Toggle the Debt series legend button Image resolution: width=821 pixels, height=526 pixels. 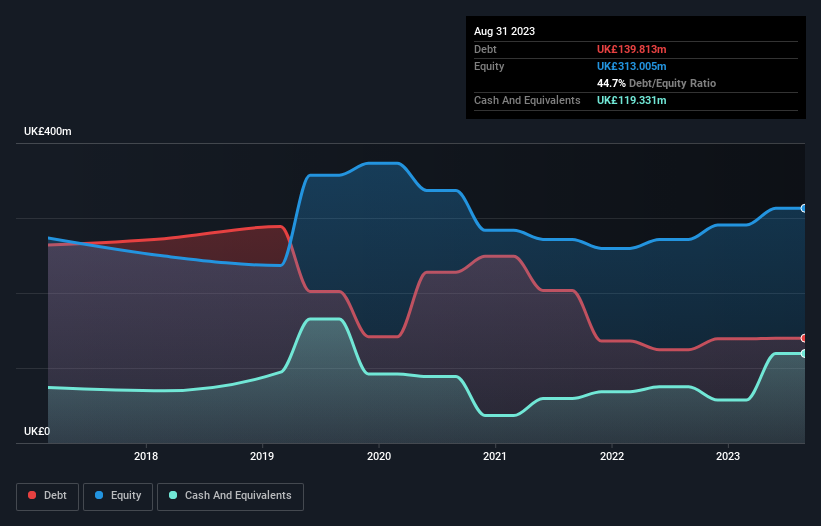click(x=47, y=496)
